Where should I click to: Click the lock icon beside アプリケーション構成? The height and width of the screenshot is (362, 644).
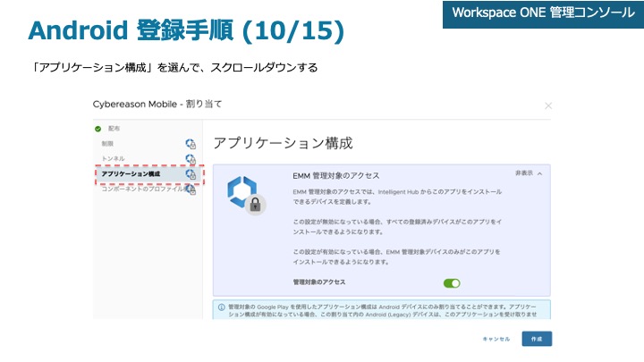click(x=191, y=174)
